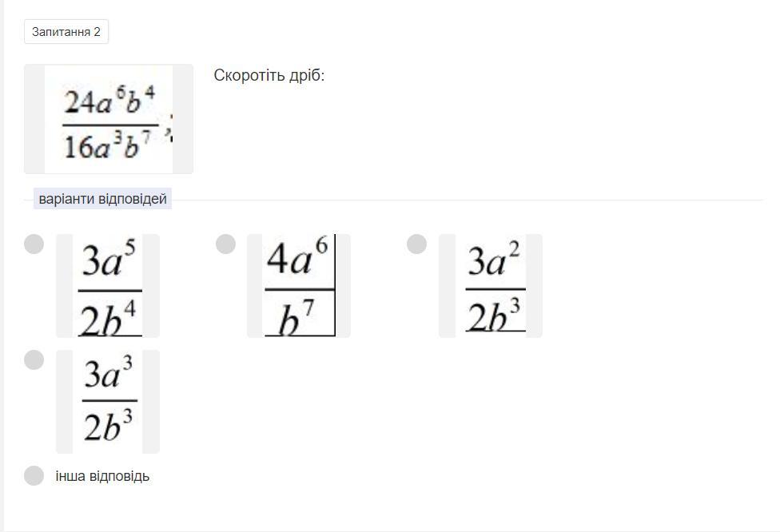Image resolution: width=780 pixels, height=532 pixels.
Task: Click the 'Скоротіть дріб:' question text
Action: click(269, 76)
